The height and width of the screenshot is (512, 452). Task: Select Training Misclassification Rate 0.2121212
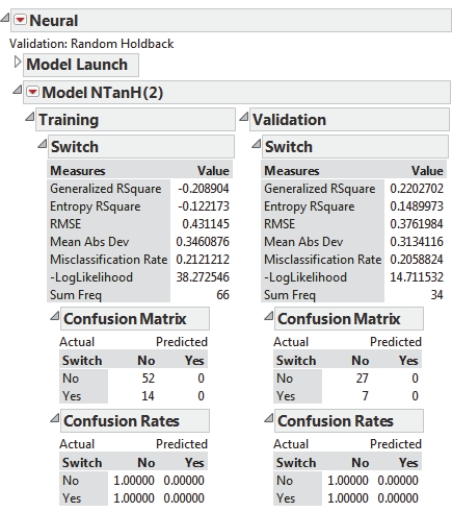203,259
